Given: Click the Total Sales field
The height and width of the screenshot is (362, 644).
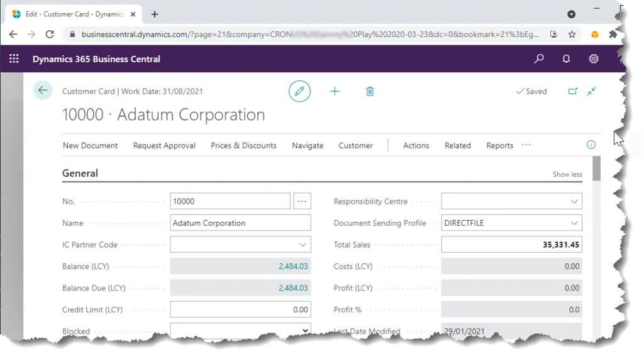Looking at the screenshot, I should pos(511,244).
